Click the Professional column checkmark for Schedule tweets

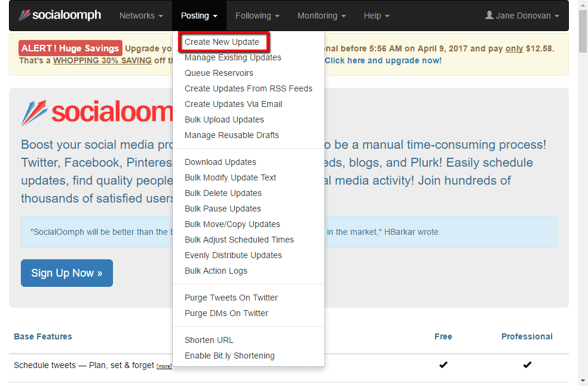point(527,364)
